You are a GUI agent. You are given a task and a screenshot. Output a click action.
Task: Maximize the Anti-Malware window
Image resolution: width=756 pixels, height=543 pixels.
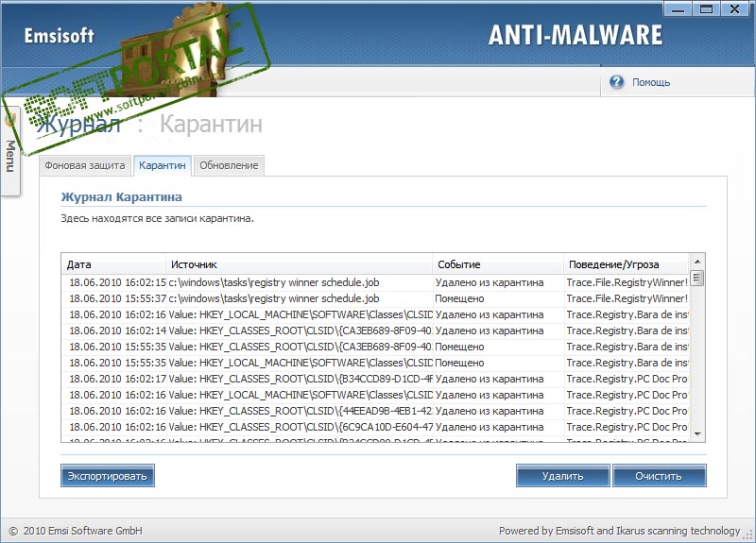(706, 8)
